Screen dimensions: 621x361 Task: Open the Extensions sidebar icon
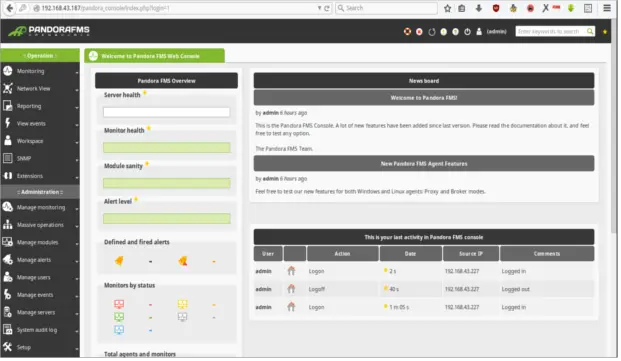tap(8, 176)
